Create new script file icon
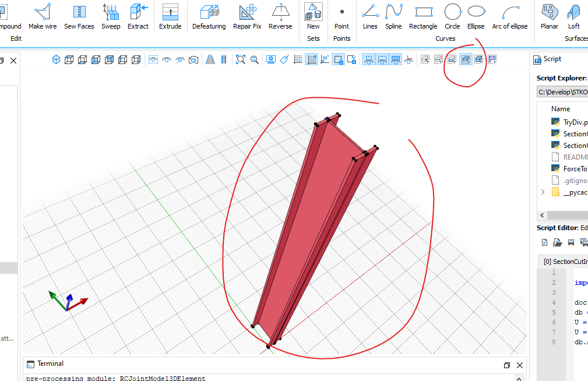This screenshot has width=588, height=381. tap(544, 242)
